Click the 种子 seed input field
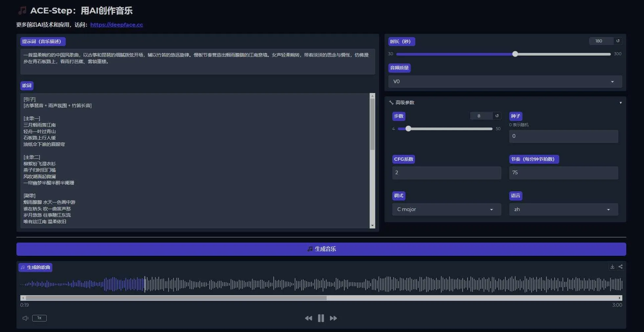Viewport: 644px width, 332px height. [x=563, y=136]
